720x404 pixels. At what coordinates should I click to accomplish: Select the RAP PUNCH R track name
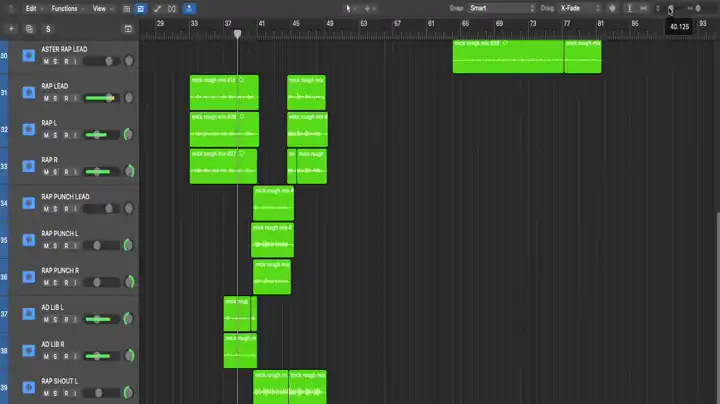60,270
